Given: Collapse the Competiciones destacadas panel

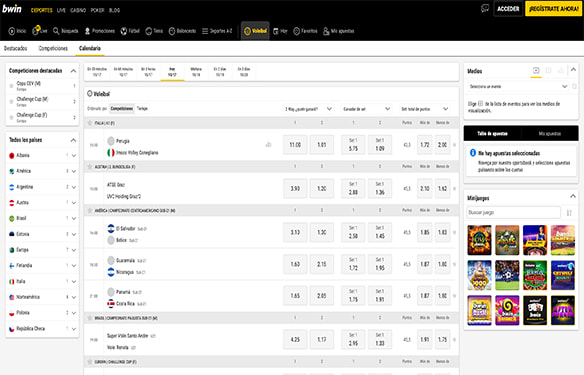Looking at the screenshot, I should tap(73, 71).
